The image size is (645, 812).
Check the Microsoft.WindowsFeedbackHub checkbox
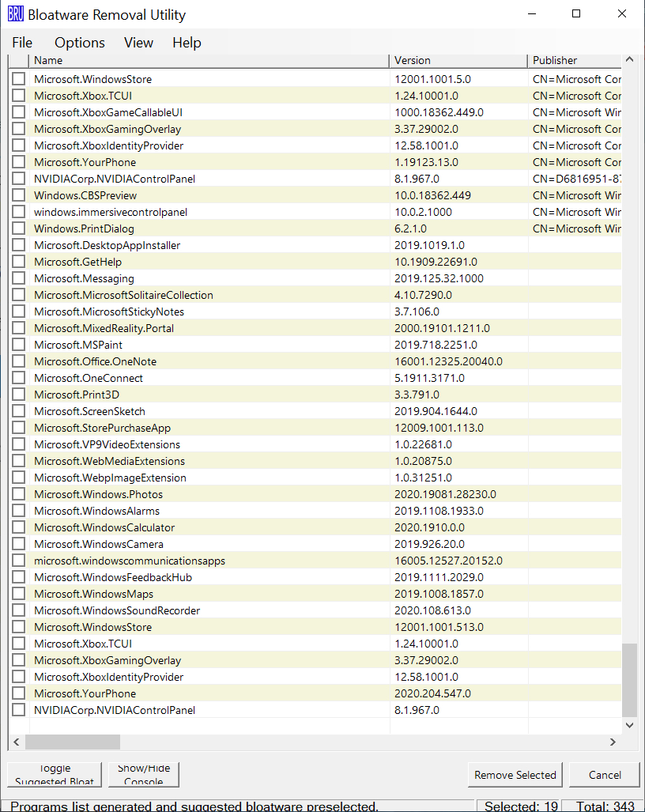19,576
